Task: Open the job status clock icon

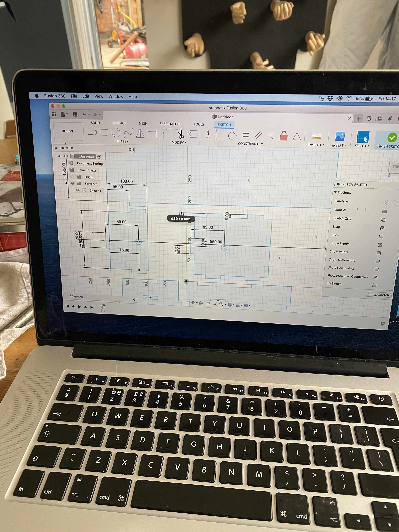Action: tap(379, 118)
